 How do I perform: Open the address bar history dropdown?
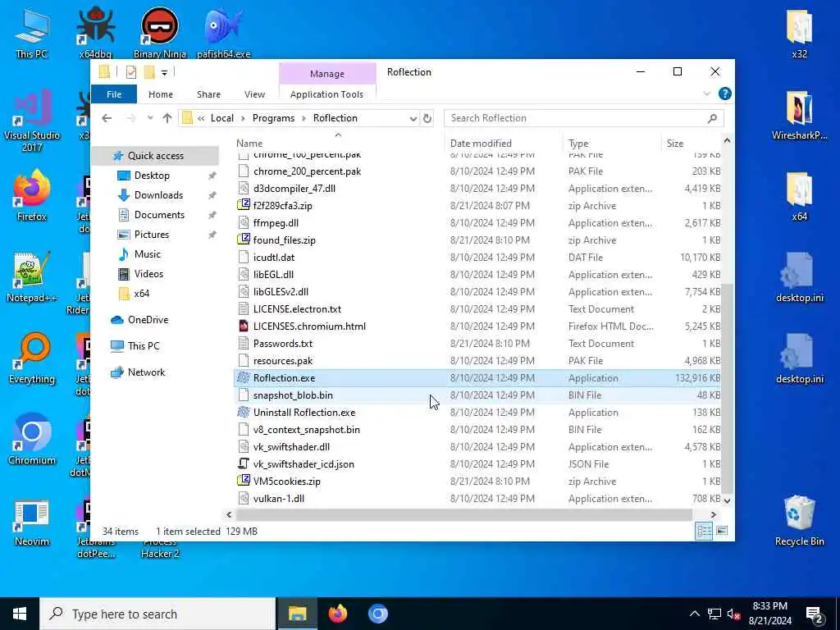[x=413, y=118]
